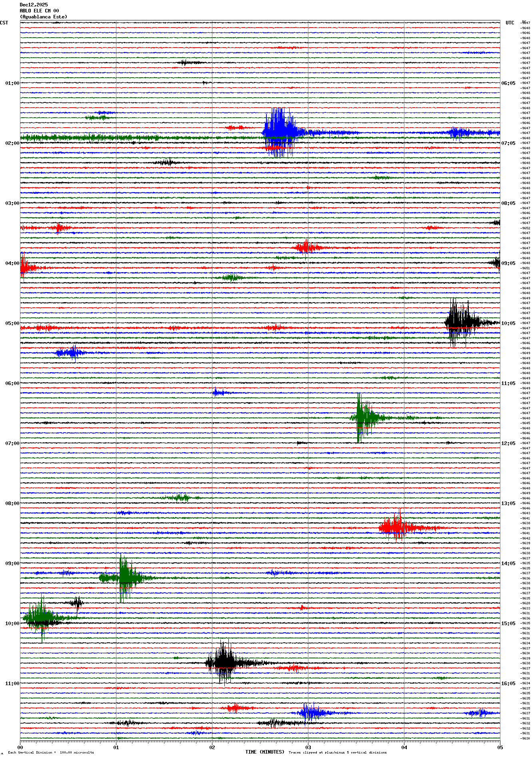Click the 16:05 UTC time label
This screenshot has width=532, height=758.
508,684
